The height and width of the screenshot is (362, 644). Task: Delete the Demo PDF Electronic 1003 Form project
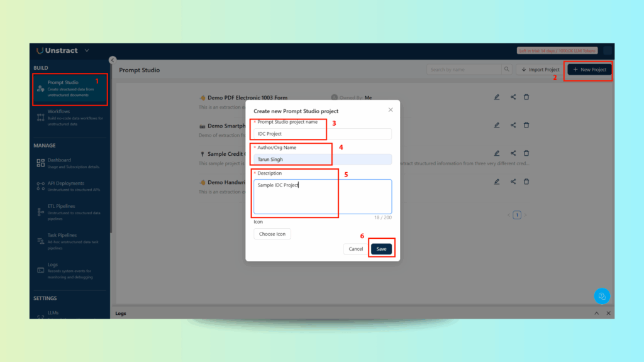[x=526, y=97]
